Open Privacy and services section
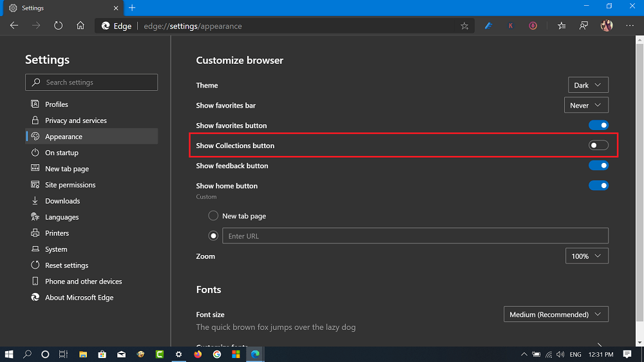The image size is (644, 362). tap(91, 120)
